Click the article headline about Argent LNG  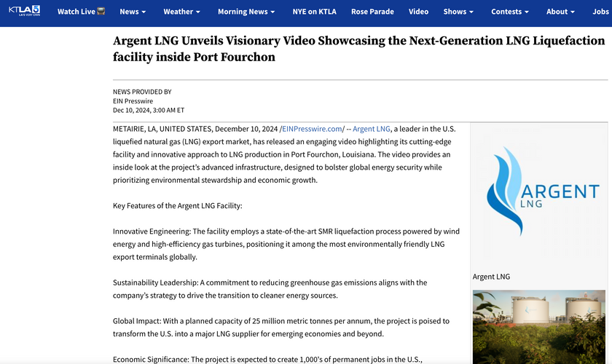point(358,49)
